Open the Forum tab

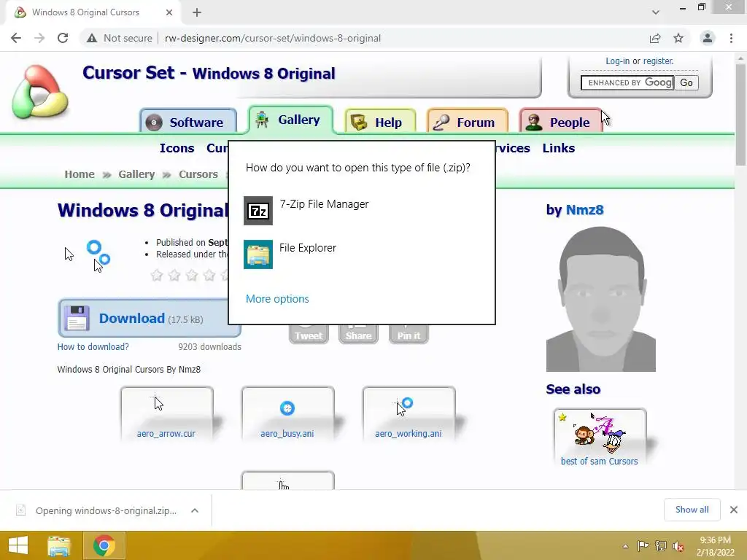(467, 122)
